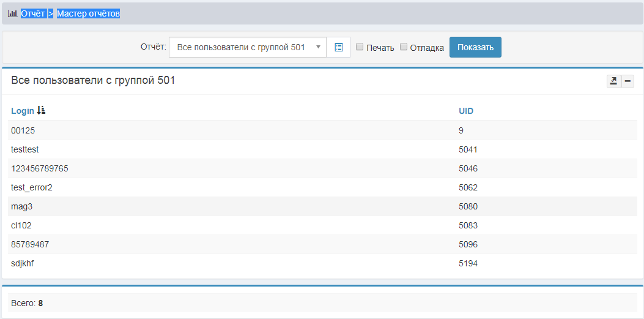Screen dimensions: 644x319
Task: Click the export icon in panel header
Action: click(x=613, y=81)
